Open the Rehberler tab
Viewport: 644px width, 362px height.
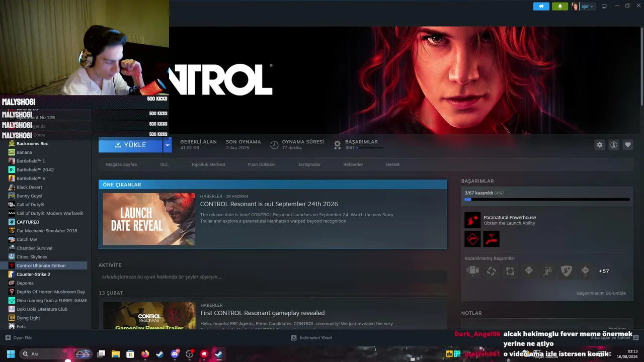click(x=353, y=164)
